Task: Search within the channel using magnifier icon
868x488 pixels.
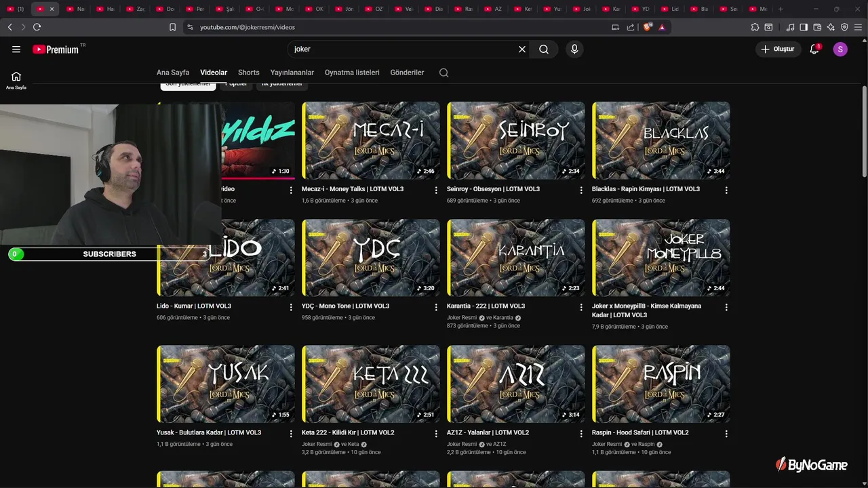Action: (443, 73)
